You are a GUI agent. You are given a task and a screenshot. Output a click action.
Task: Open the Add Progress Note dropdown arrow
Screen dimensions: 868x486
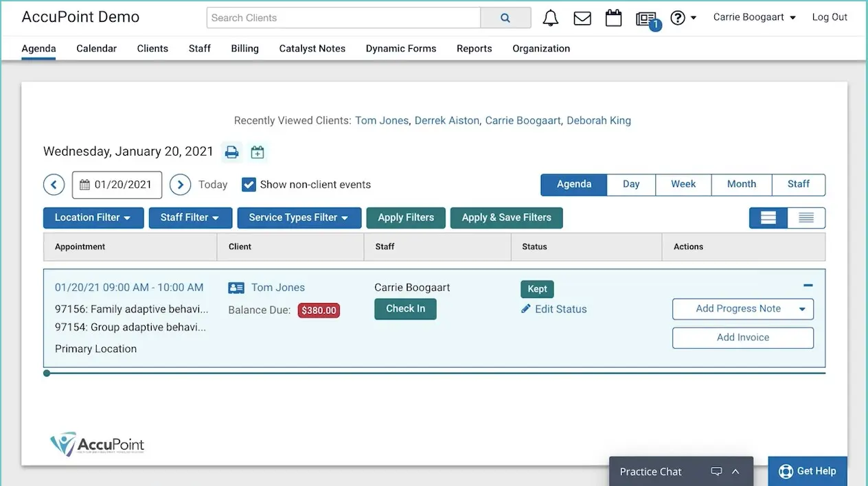(x=801, y=309)
